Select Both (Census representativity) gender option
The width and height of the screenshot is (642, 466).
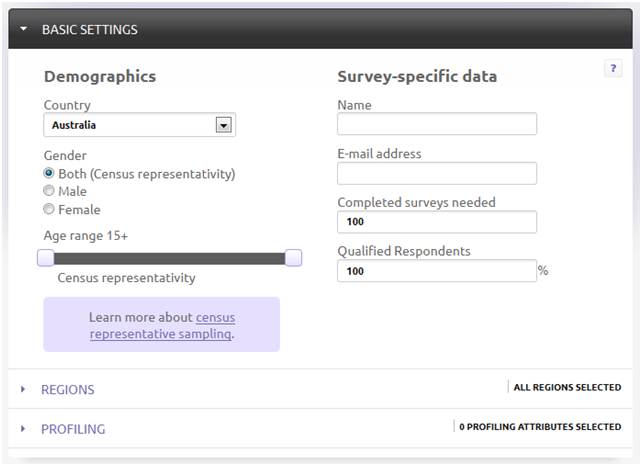[49, 173]
